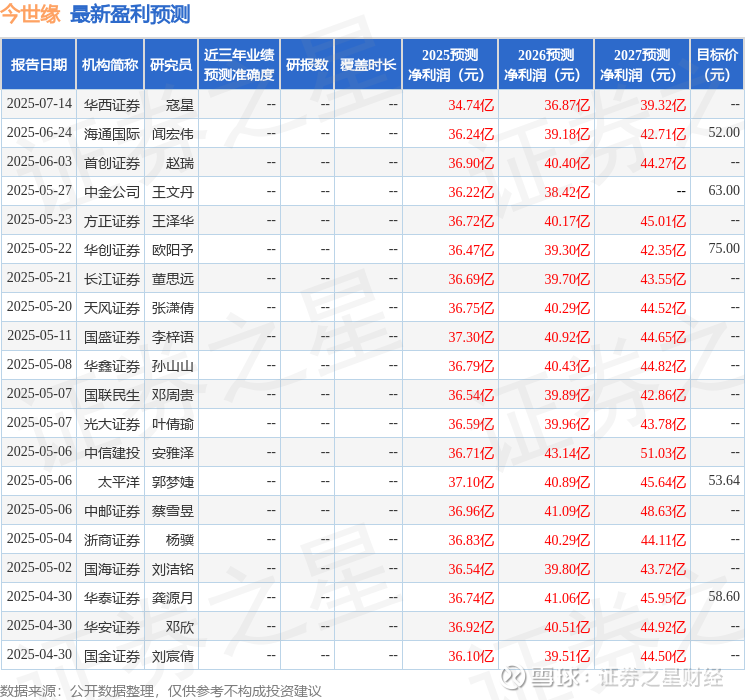
Task: Click the 光大证券 institution cell
Action: pyautogui.click(x=112, y=424)
